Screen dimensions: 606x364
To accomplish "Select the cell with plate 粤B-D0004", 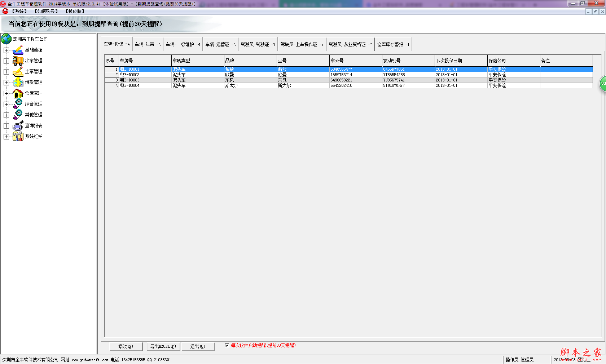I will click(x=145, y=85).
